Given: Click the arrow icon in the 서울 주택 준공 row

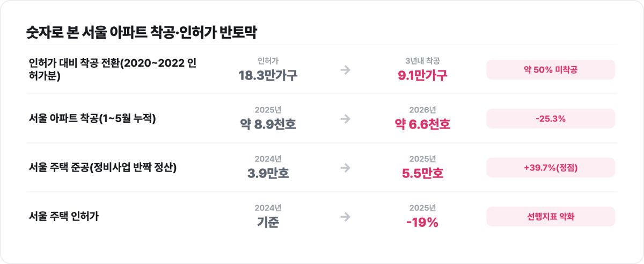Looking at the screenshot, I should coord(346,168).
